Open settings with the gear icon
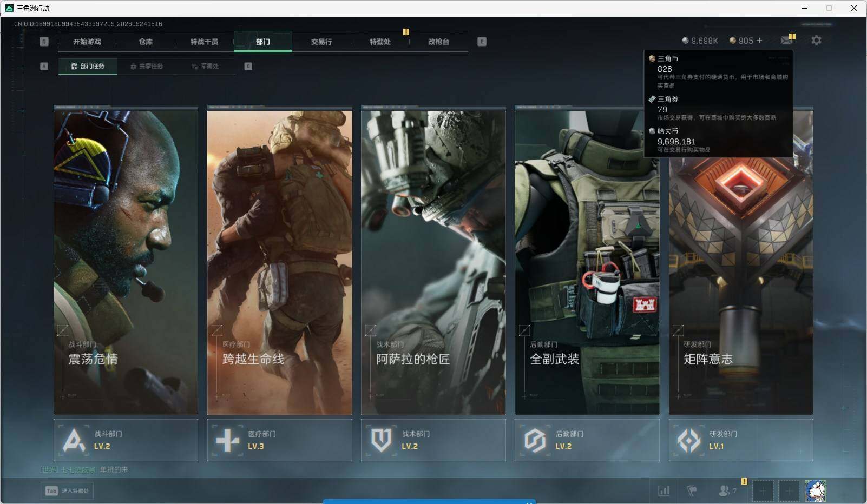Screen dimensions: 867x504 (x=816, y=41)
